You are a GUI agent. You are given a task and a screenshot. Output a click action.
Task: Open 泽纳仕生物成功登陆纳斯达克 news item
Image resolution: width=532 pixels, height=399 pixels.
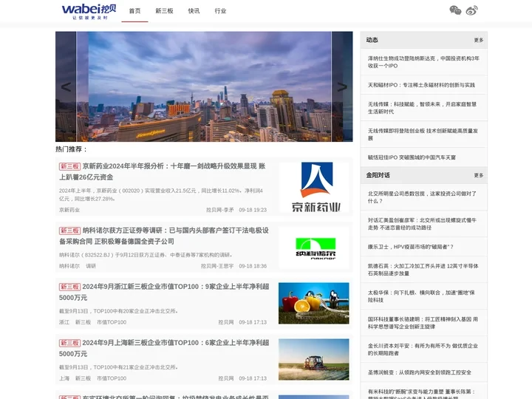[423, 62]
